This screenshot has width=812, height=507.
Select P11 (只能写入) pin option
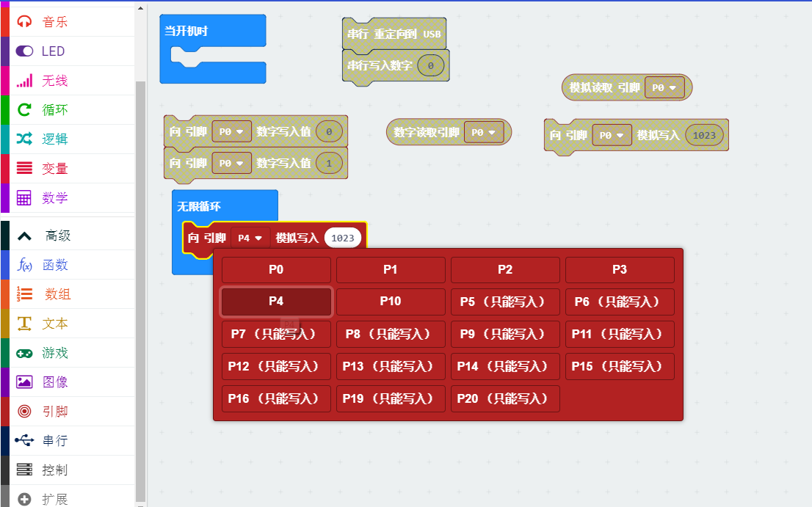coord(620,334)
